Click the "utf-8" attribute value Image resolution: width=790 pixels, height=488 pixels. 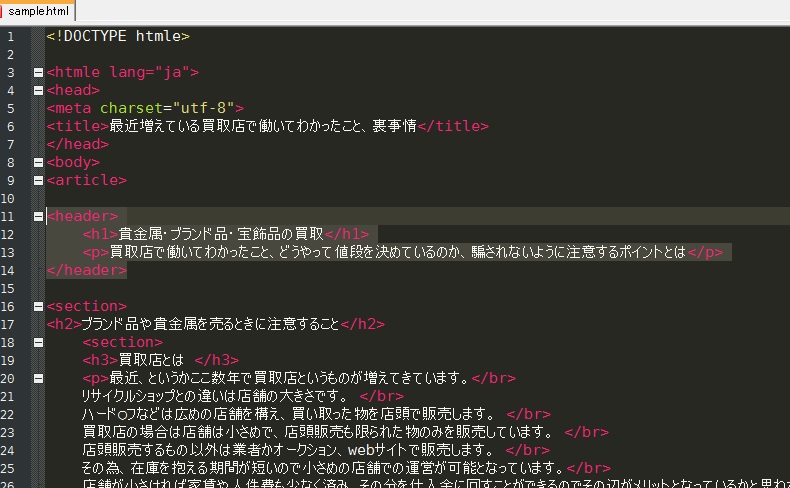point(204,108)
